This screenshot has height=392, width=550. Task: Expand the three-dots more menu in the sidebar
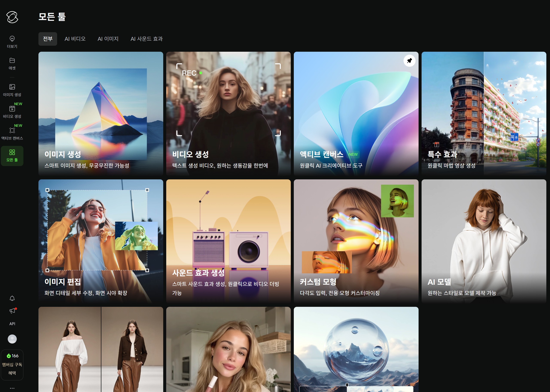12,388
